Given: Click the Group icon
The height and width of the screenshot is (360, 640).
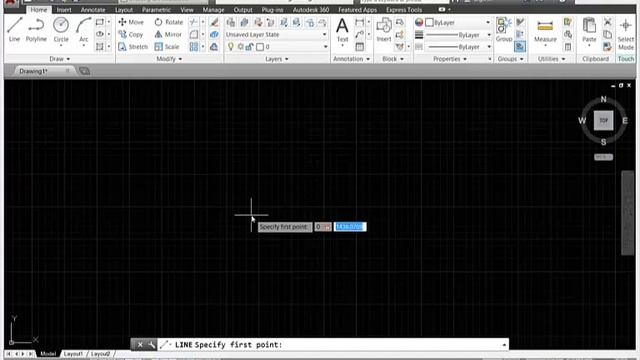Looking at the screenshot, I should pos(504,29).
